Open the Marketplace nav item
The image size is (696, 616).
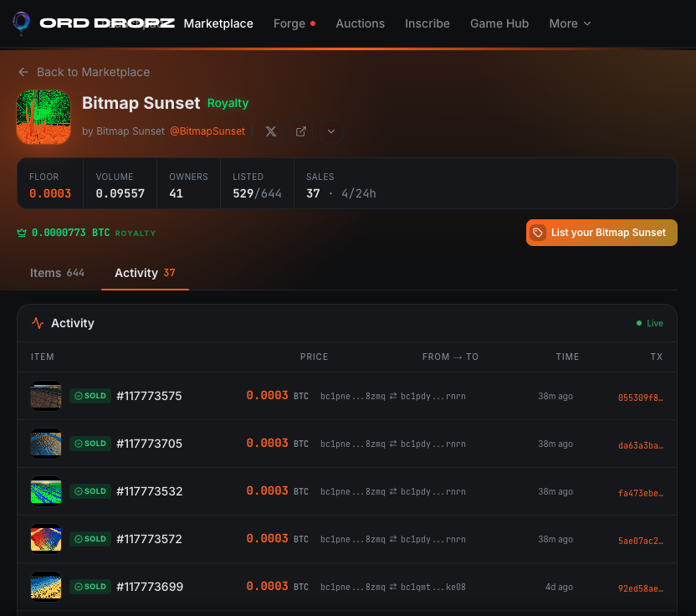[218, 23]
